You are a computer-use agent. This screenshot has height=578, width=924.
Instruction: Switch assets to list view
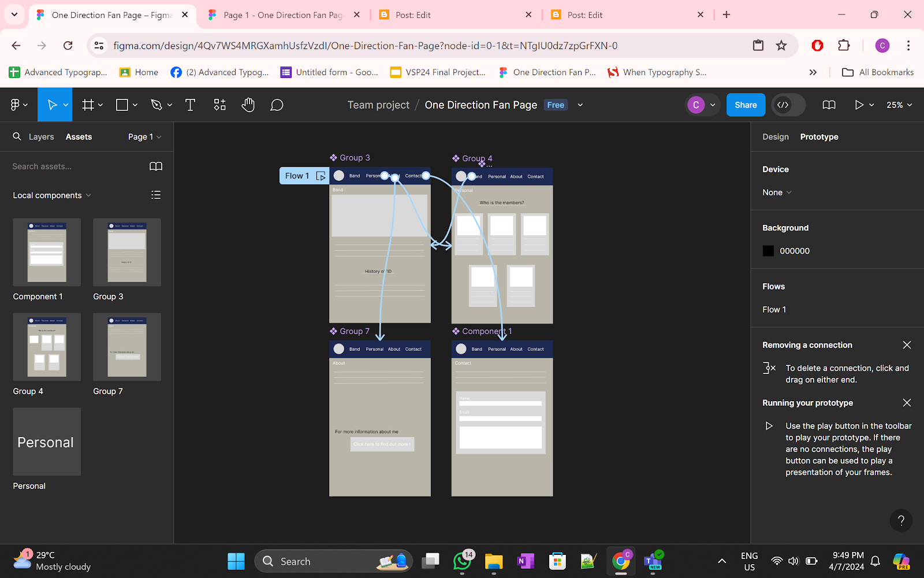click(156, 195)
